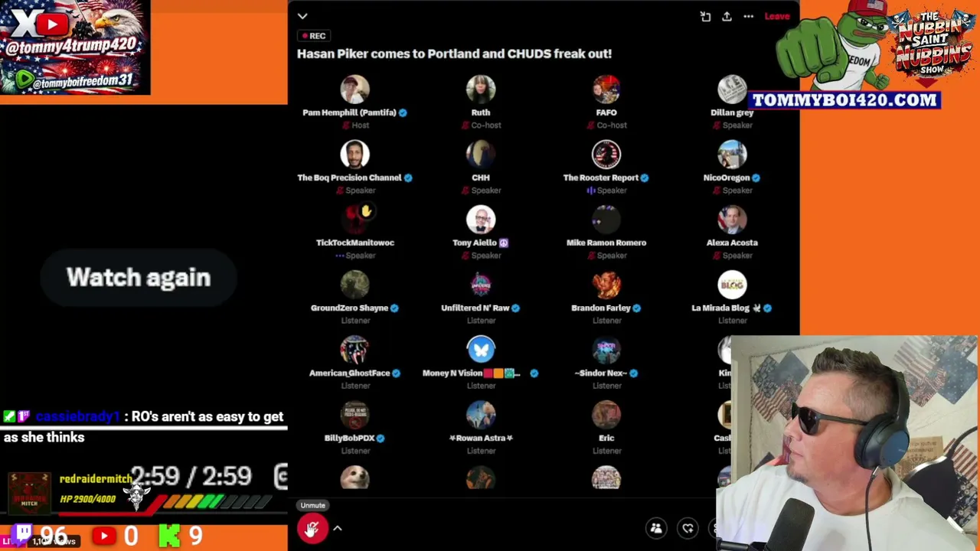View GroundZero Shayne's avatar
The width and height of the screenshot is (980, 551).
point(354,285)
